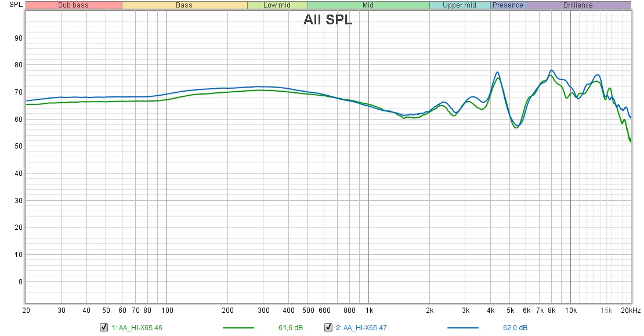644x336 pixels.
Task: Click the Bass frequency band label
Action: [x=184, y=5]
